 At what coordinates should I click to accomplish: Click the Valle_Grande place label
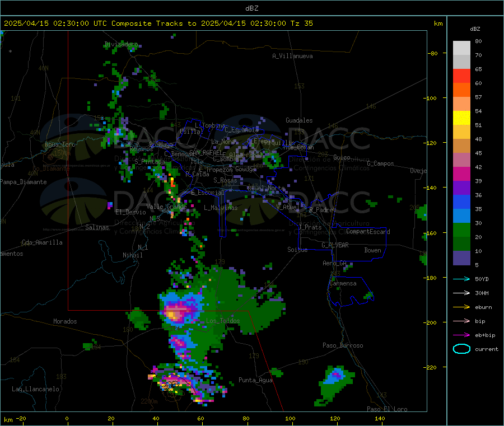166,206
